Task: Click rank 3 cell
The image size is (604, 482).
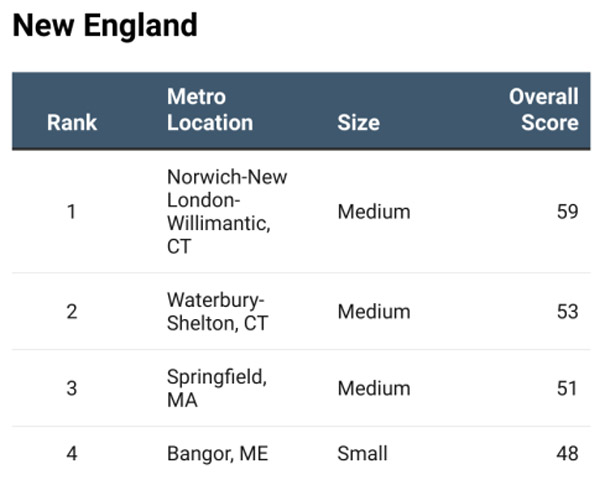Action: point(71,388)
